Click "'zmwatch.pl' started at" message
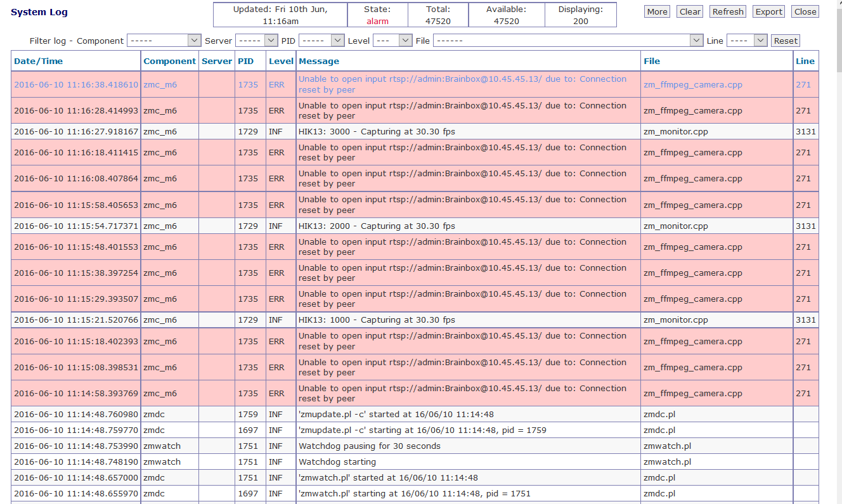The width and height of the screenshot is (842, 504). click(388, 478)
